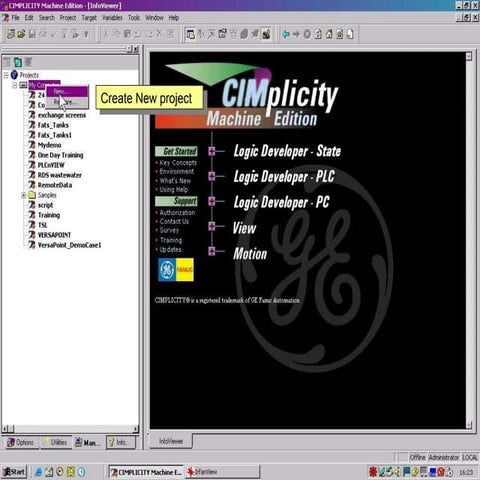Screen dimensions: 480x480
Task: Expand Logic Developer - PLC plus box
Action: pos(212,176)
